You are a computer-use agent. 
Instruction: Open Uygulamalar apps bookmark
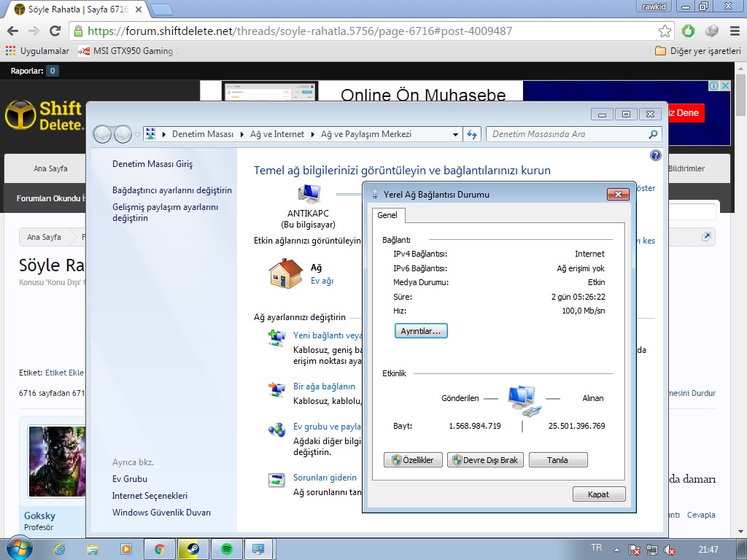pos(37,51)
